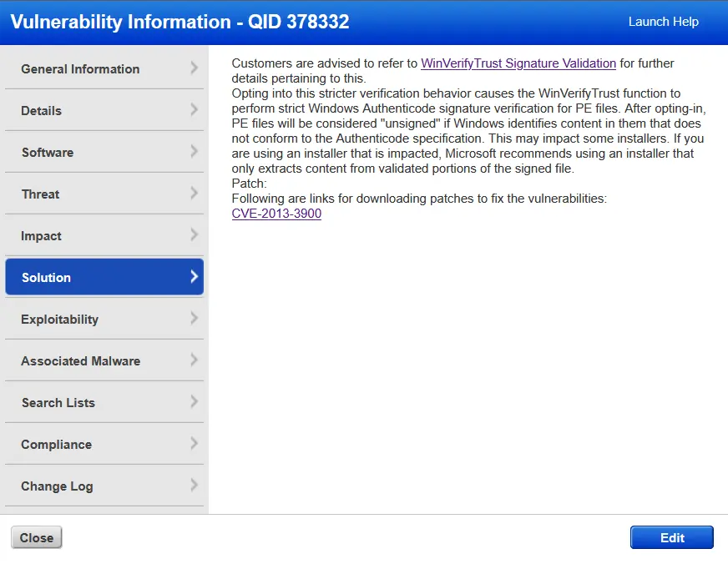Viewport: 728px width, 564px height.
Task: Click the chevron beside Associated Malware
Action: [x=194, y=360]
